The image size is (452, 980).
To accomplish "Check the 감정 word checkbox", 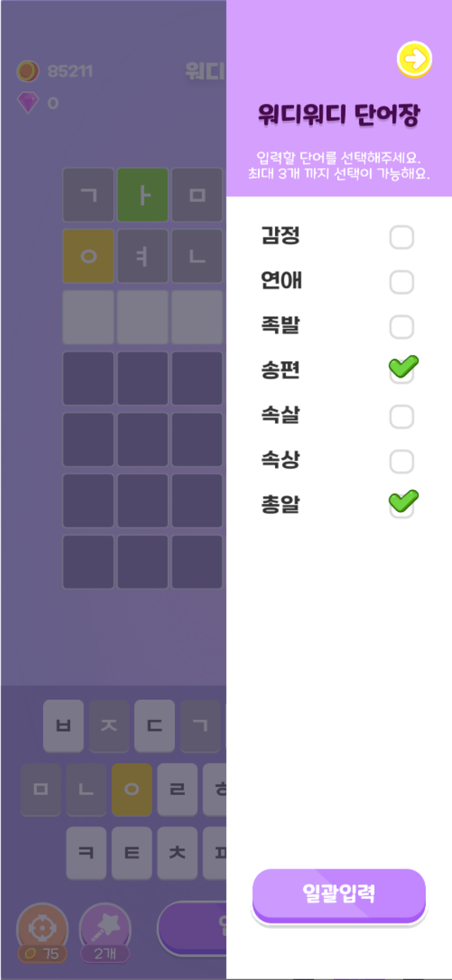I will pyautogui.click(x=402, y=237).
